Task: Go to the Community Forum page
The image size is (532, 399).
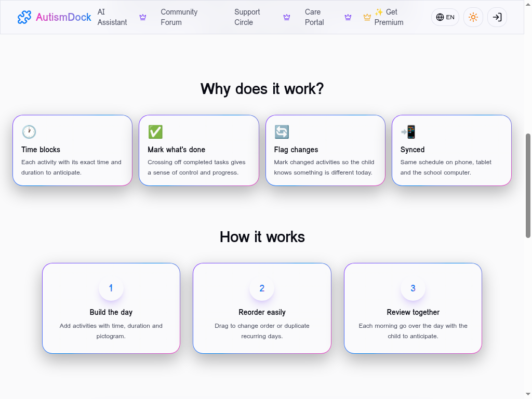Action: pyautogui.click(x=179, y=17)
